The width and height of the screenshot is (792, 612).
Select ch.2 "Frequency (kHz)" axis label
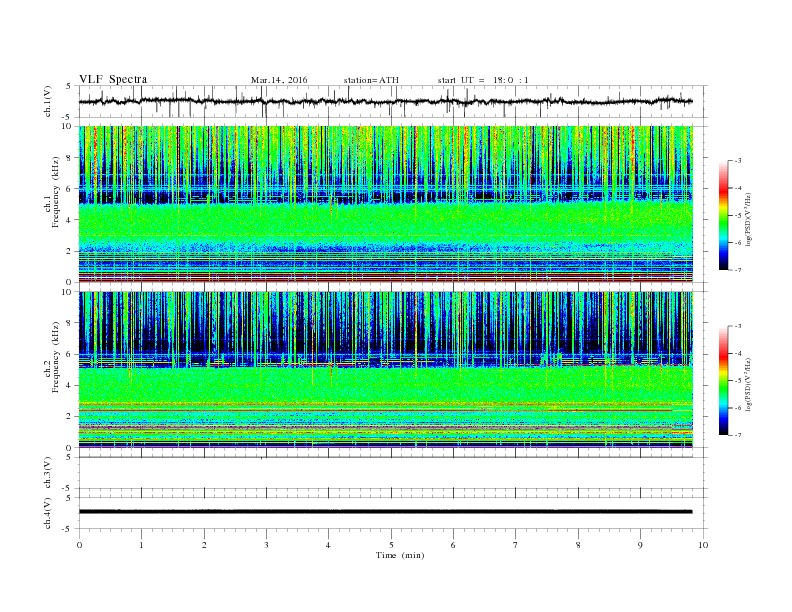[56, 356]
